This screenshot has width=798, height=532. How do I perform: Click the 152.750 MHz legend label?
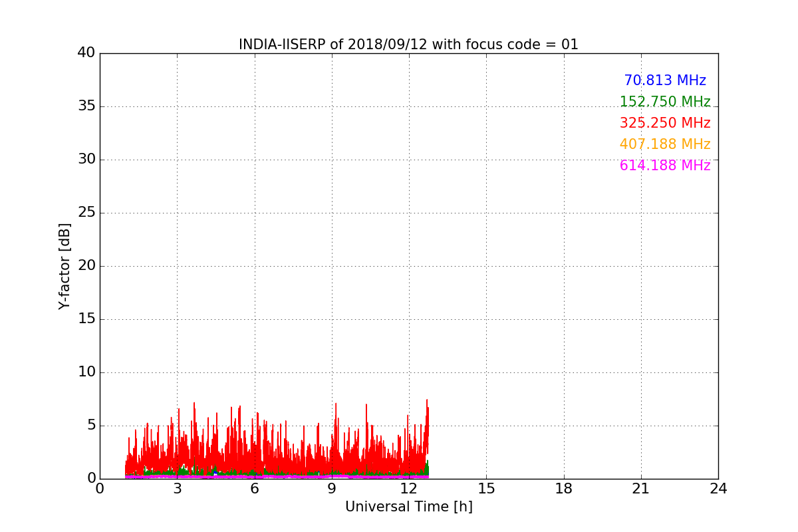coord(665,102)
